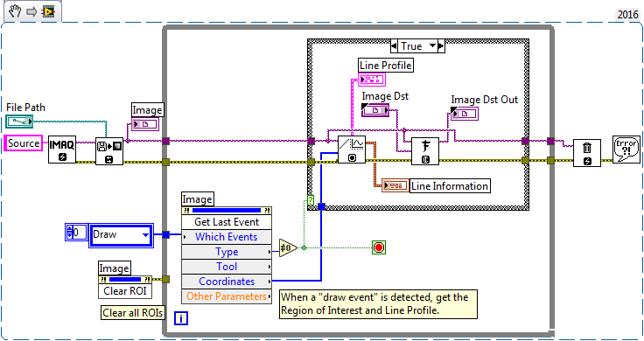Viewport: 644px width, 341px height.
Task: Click the Clear all ROIs comment
Action: coord(133,313)
